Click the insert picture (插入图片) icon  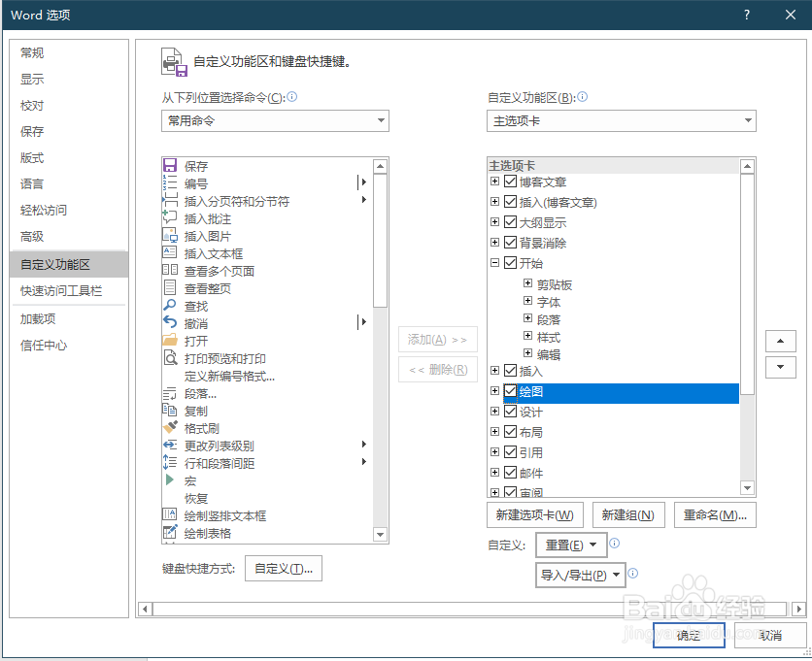[x=170, y=236]
